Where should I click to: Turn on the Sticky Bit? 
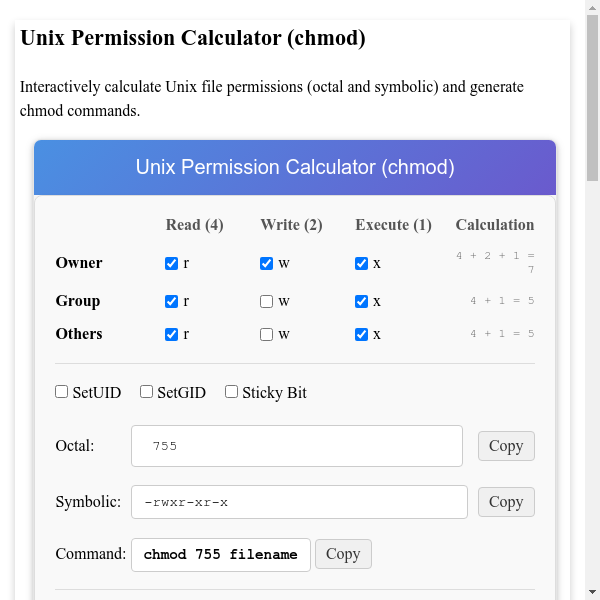232,392
